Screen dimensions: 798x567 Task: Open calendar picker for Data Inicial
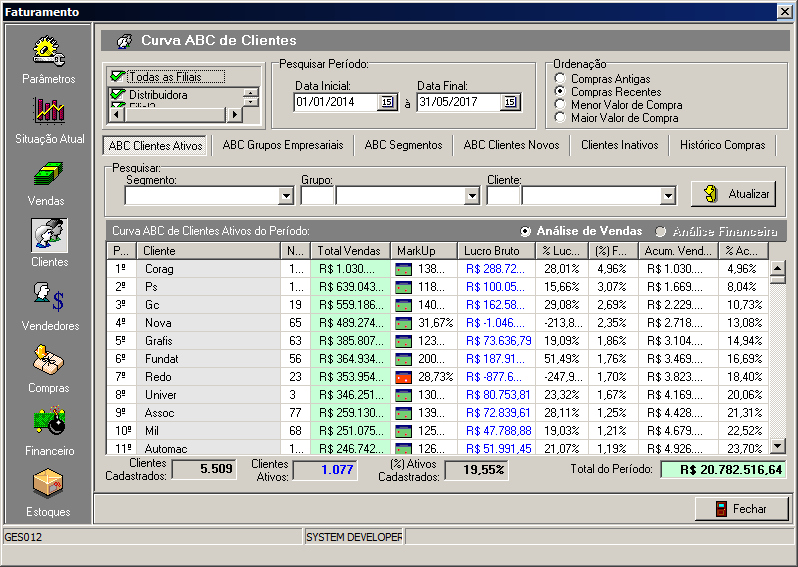(x=387, y=102)
